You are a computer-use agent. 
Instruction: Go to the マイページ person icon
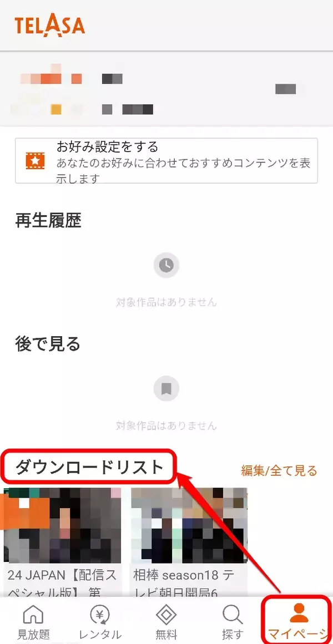299,613
